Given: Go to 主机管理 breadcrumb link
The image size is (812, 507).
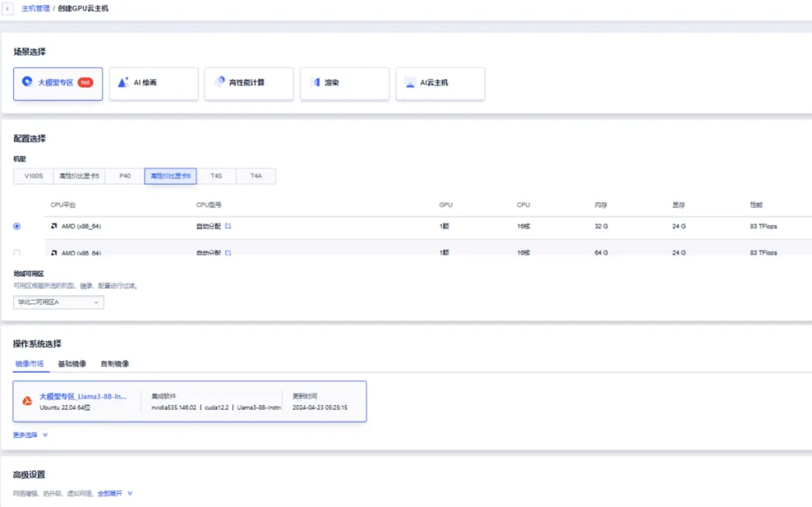Looking at the screenshot, I should 35,8.
